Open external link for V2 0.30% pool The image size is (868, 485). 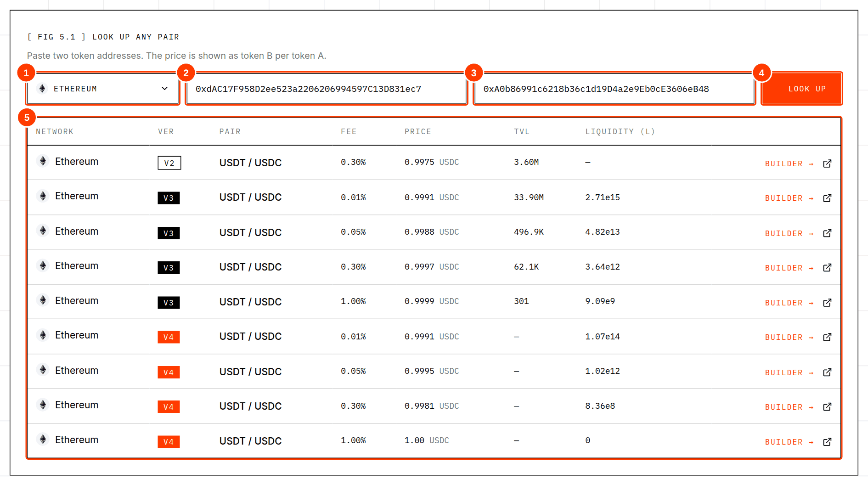pos(827,164)
